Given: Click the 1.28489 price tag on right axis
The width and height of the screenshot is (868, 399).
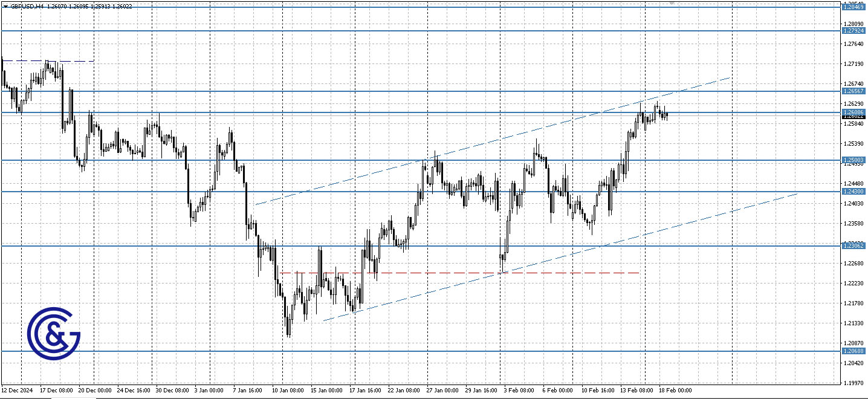Looking at the screenshot, I should [855, 8].
